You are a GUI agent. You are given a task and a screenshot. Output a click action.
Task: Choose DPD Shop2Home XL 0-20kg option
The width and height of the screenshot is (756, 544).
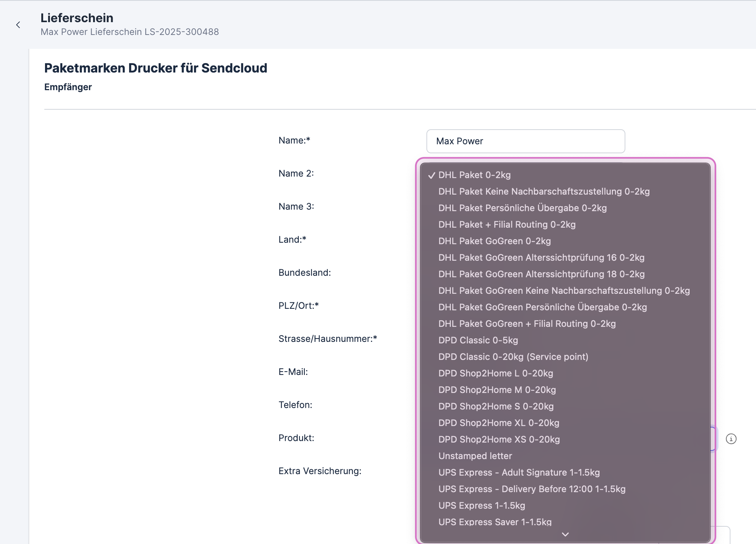point(498,423)
